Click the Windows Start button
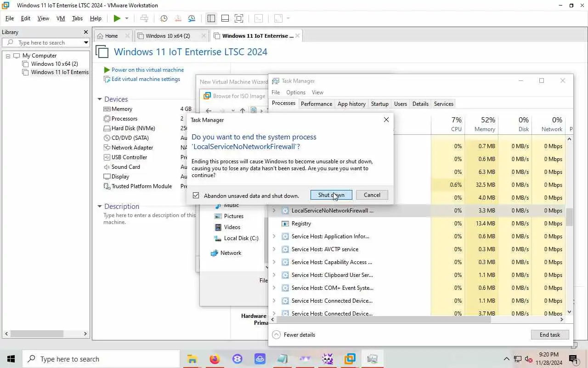This screenshot has width=588, height=368. coord(11,359)
